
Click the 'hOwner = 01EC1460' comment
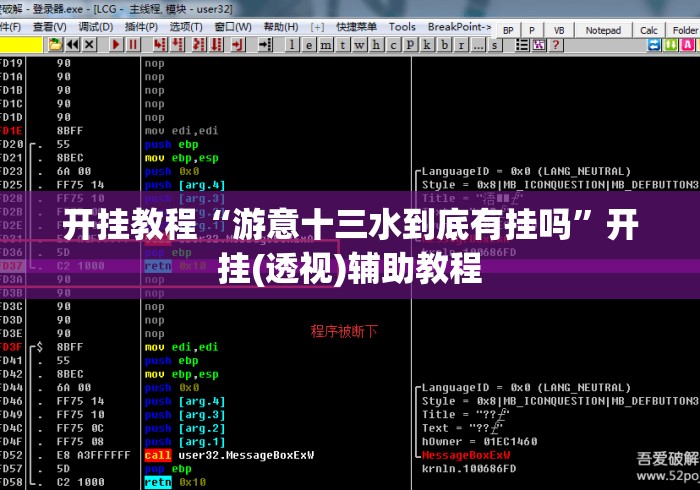click(x=479, y=441)
